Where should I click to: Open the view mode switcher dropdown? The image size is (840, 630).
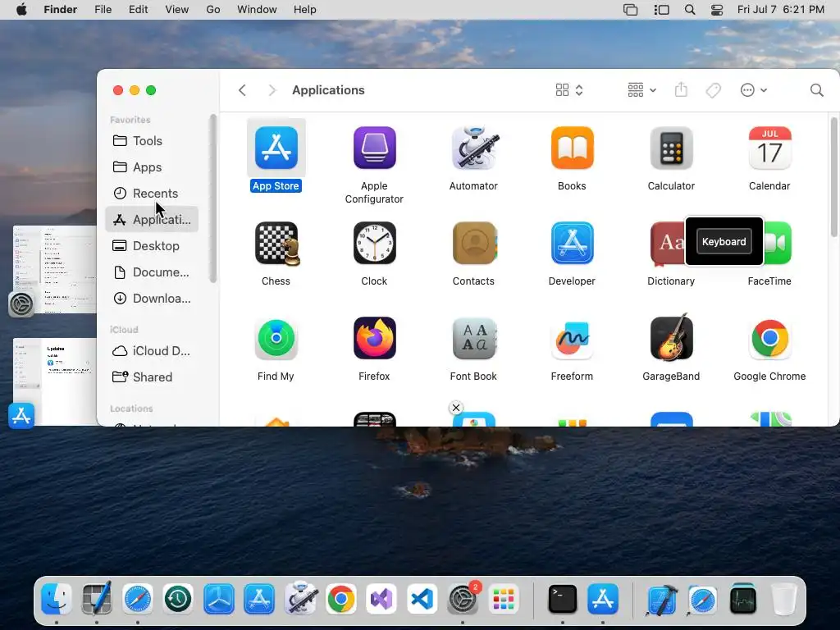(569, 90)
